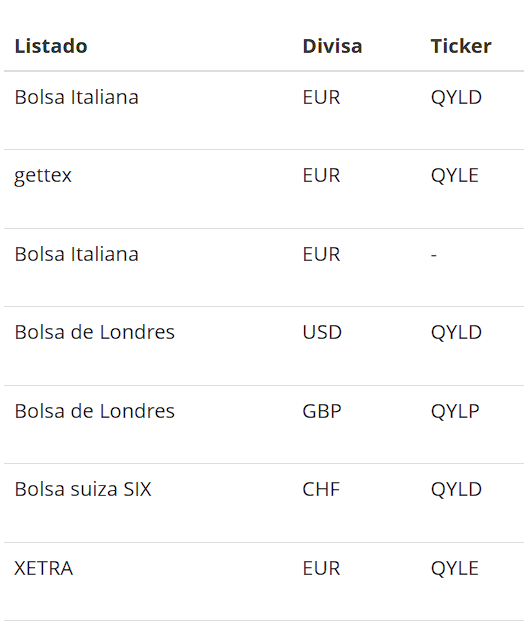The width and height of the screenshot is (524, 639).
Task: Click EUR currency in XETRA row
Action: click(321, 568)
